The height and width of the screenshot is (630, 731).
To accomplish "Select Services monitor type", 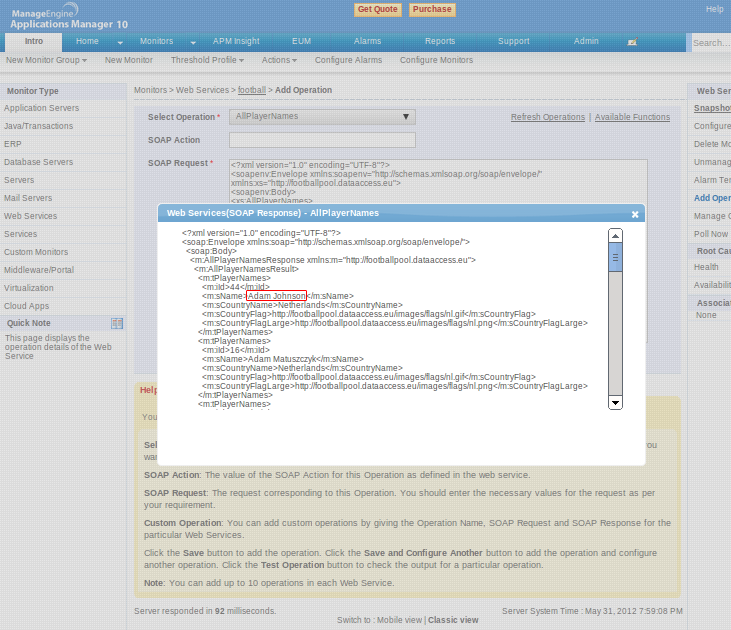I will [x=21, y=234].
